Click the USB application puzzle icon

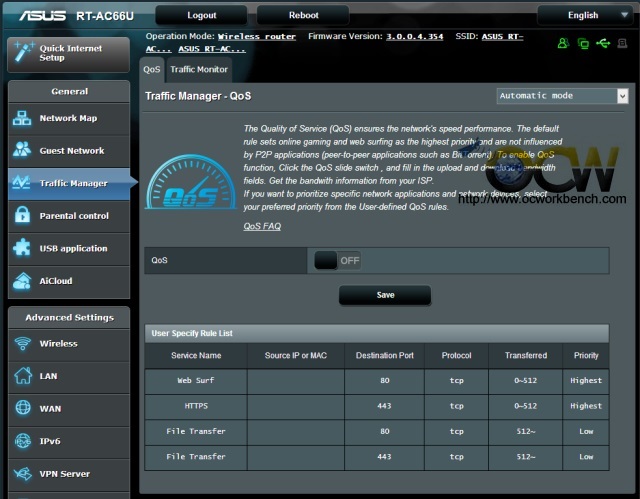(x=22, y=248)
